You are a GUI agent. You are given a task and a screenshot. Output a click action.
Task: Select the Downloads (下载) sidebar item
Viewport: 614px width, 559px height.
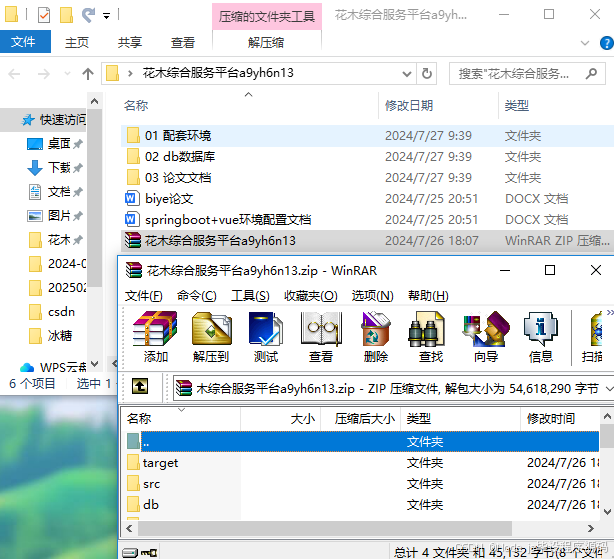55,168
